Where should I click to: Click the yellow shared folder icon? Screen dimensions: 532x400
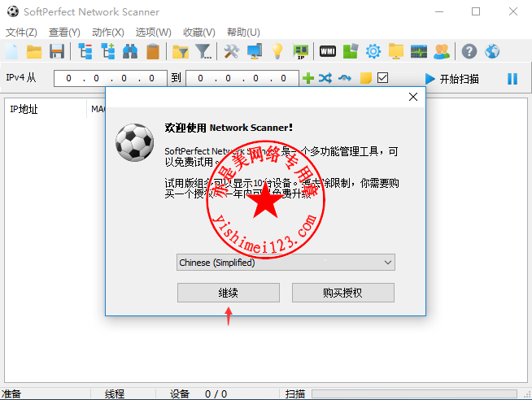point(396,51)
